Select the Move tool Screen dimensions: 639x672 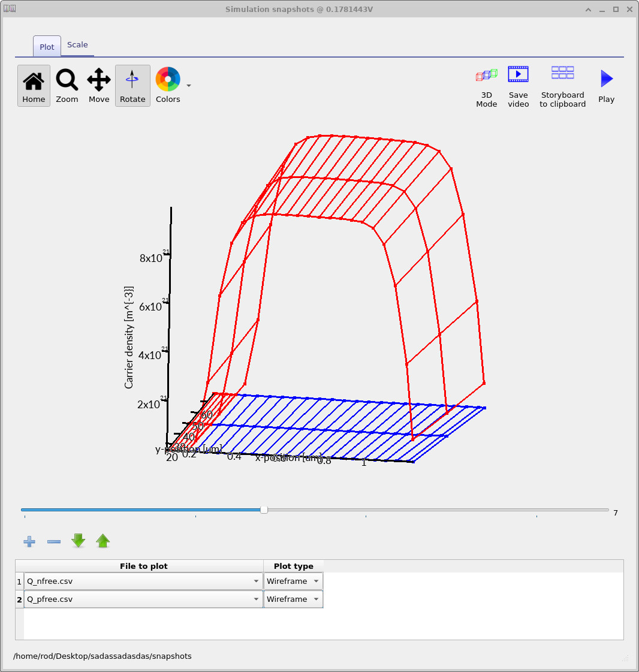98,85
